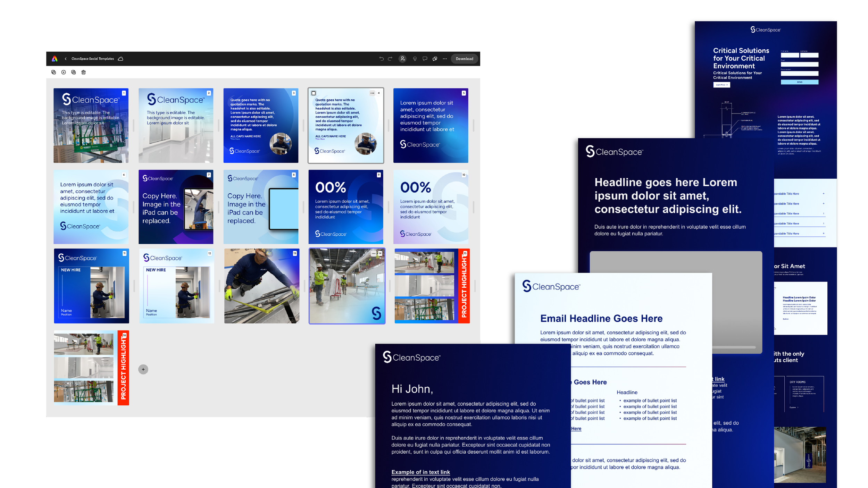The height and width of the screenshot is (488, 868).
Task: Click the duplicate page icon
Action: [73, 72]
